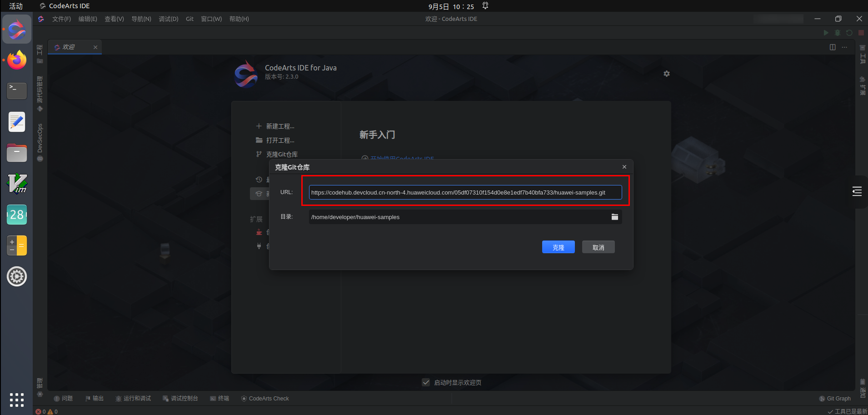Click the URL input field

465,192
